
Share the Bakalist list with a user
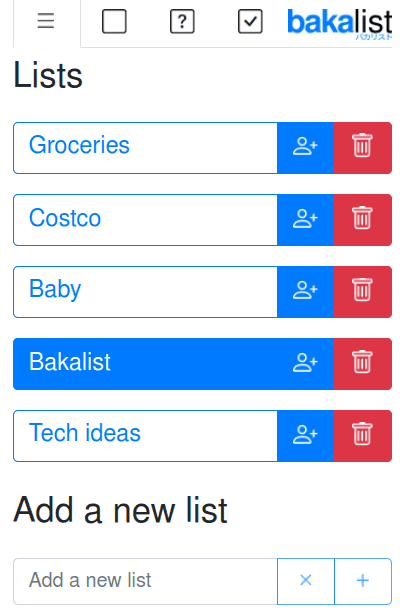(305, 364)
